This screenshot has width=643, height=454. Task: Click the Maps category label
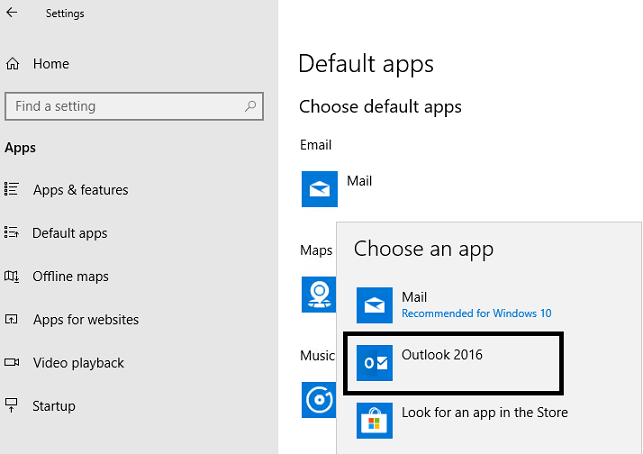(316, 250)
